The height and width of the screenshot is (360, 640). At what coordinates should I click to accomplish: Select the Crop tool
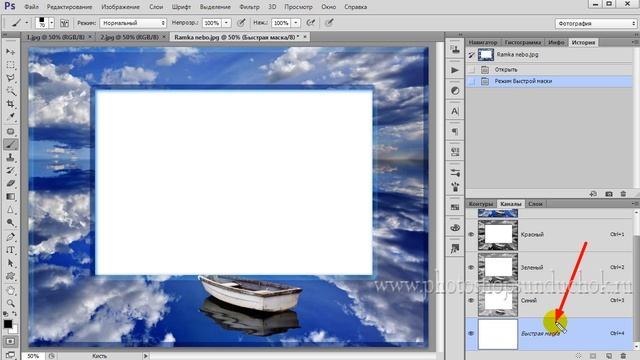tap(11, 104)
